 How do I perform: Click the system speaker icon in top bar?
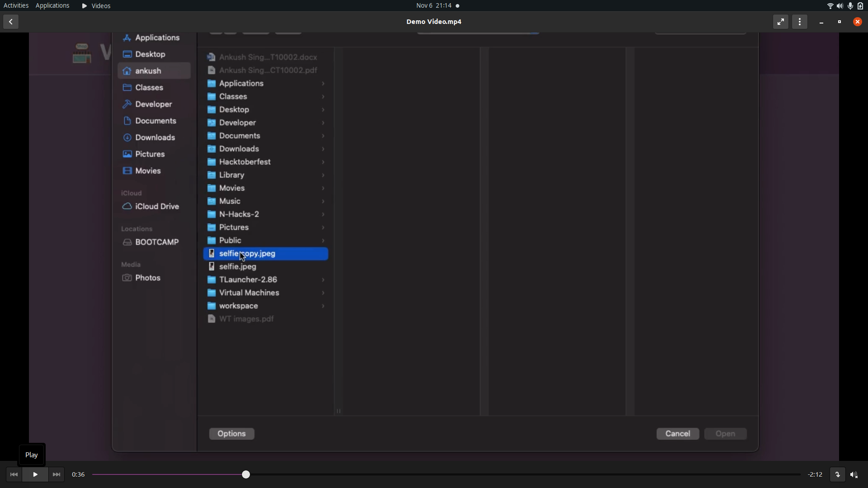(840, 6)
